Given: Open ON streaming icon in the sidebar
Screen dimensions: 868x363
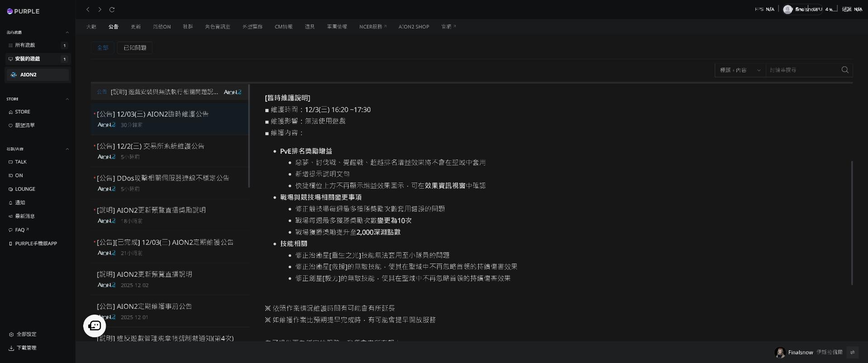Looking at the screenshot, I should pos(16,175).
